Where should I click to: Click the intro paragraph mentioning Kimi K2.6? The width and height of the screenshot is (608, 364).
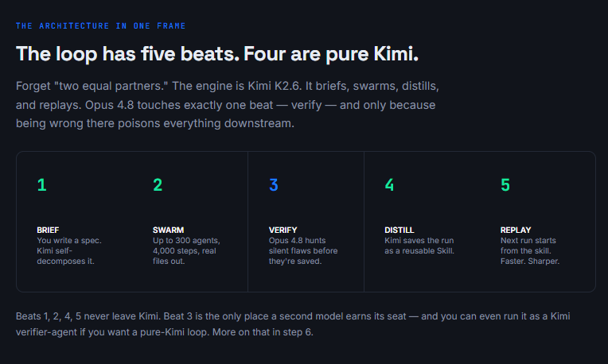(x=228, y=105)
